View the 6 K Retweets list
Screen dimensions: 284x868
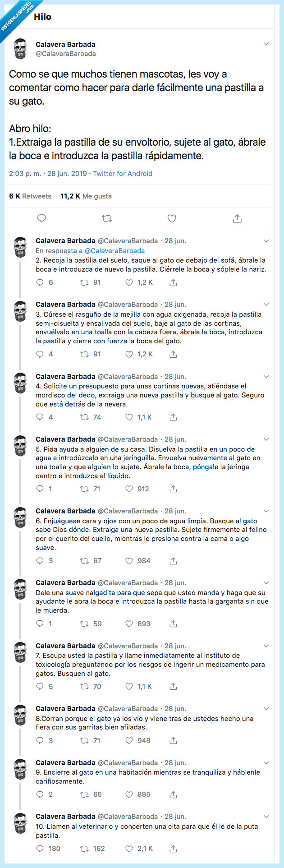pyautogui.click(x=30, y=196)
